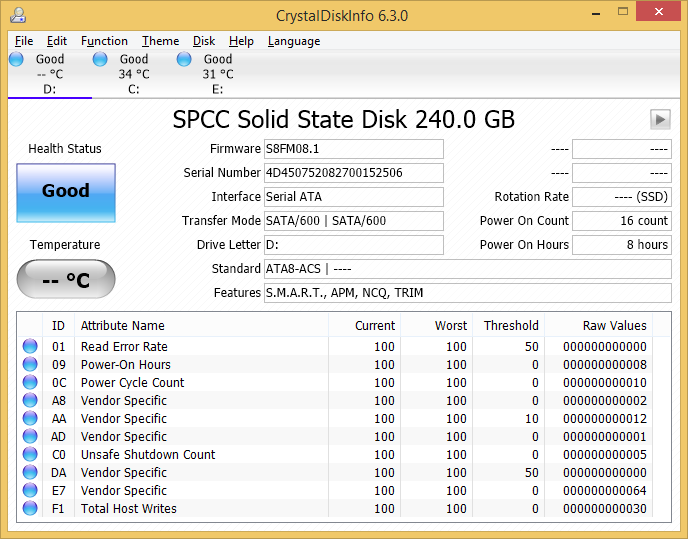Click the Threshold column header
This screenshot has width=688, height=539.
click(x=509, y=325)
